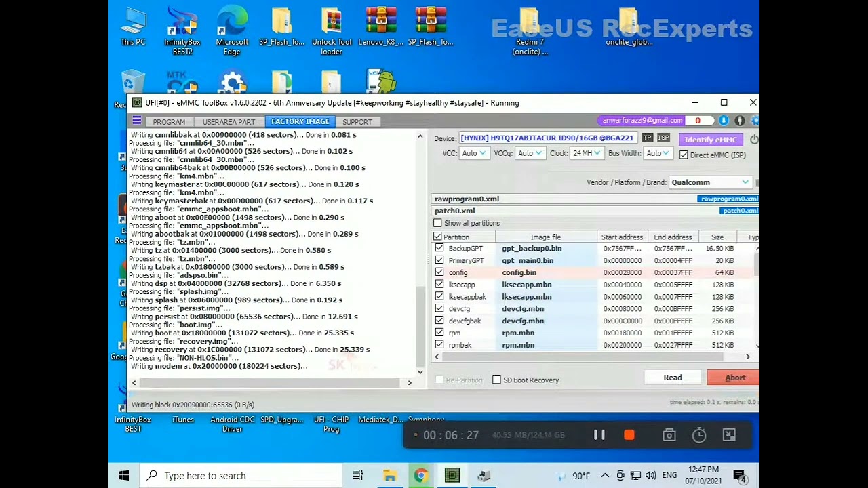This screenshot has height=488, width=868.
Task: Switch to the PROGRAM tab
Action: (169, 122)
